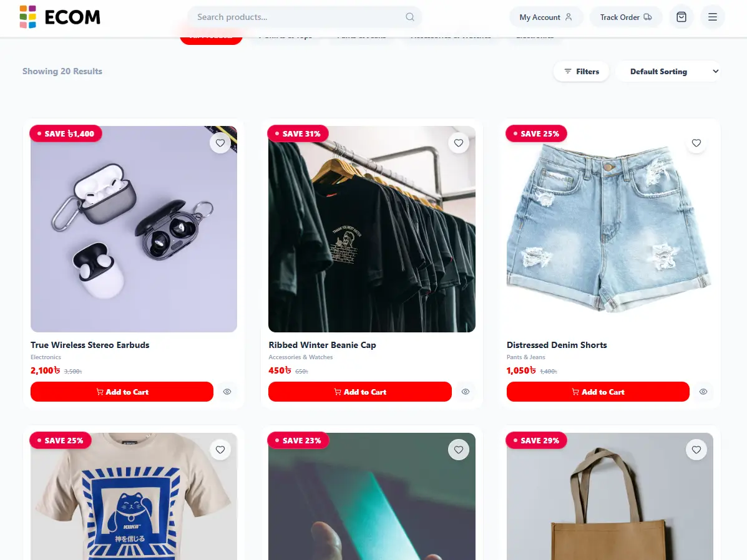The width and height of the screenshot is (747, 560).
Task: Open the Filters panel
Action: click(581, 72)
